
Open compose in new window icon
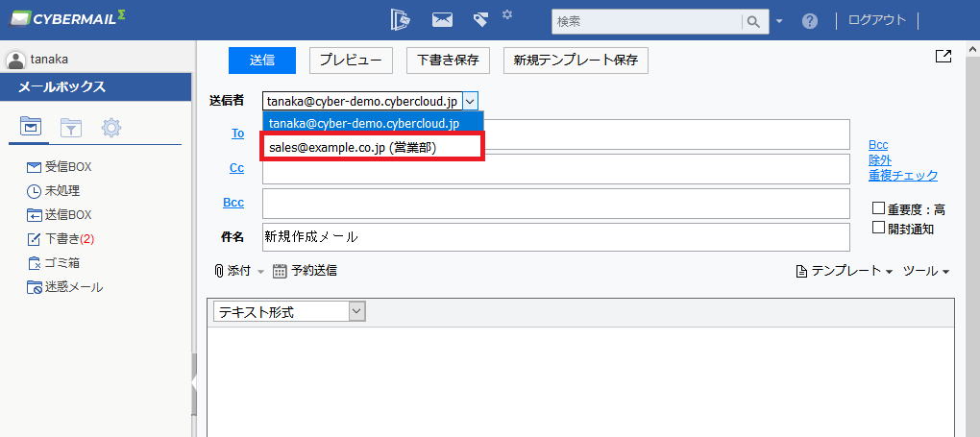[x=943, y=57]
